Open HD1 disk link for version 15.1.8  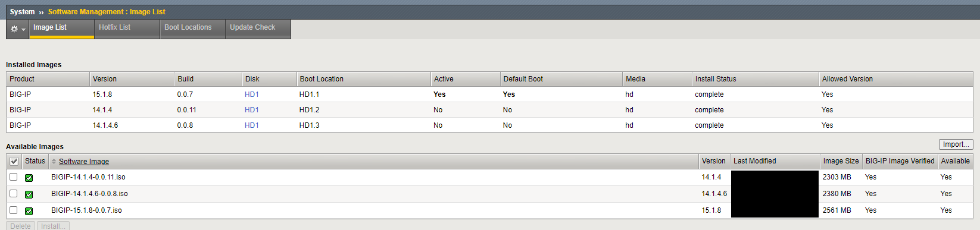pos(252,94)
